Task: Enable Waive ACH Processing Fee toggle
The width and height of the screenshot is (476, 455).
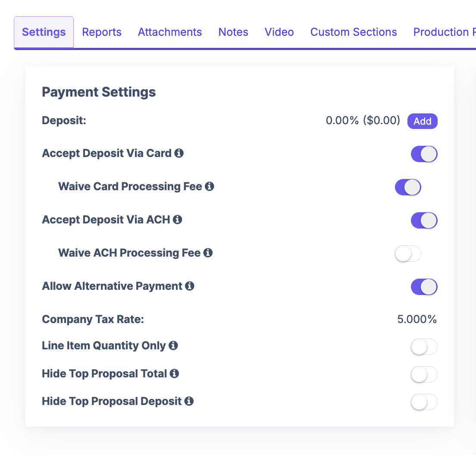Action: pos(408,254)
